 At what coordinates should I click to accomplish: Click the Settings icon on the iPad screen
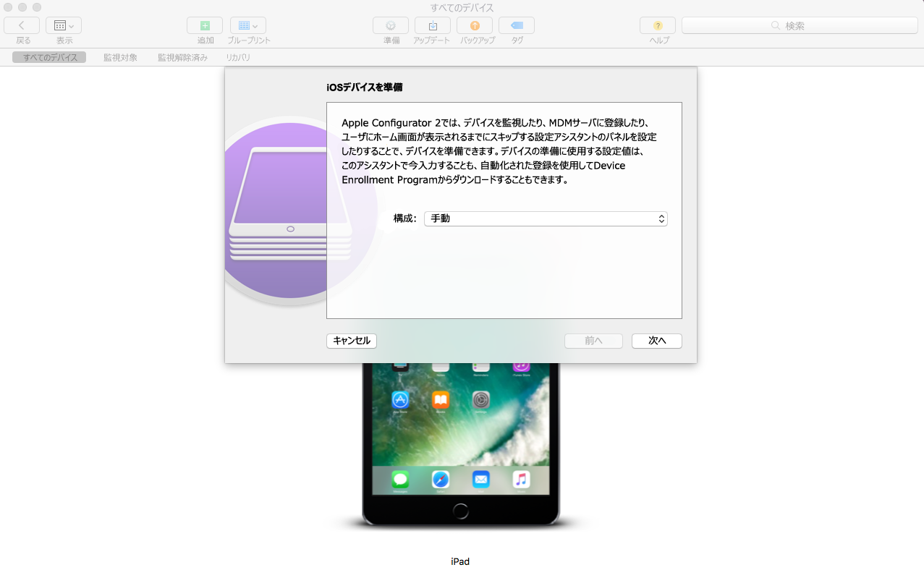click(x=481, y=399)
